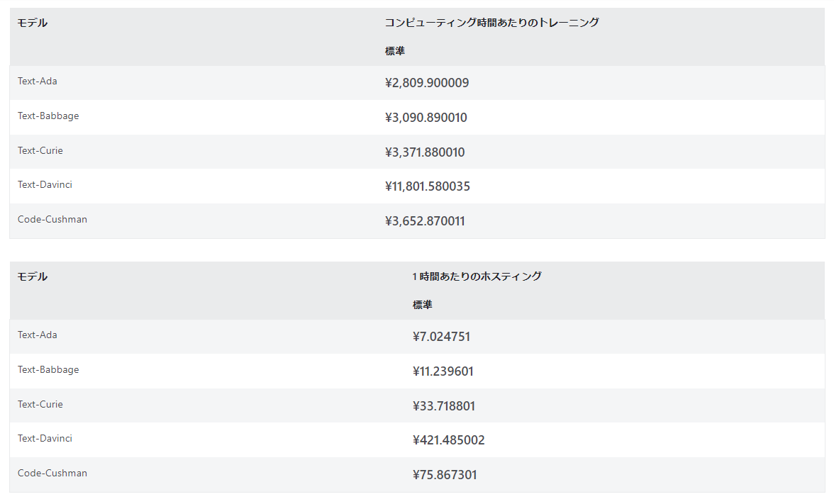Click 標準 under the hosting header
The image size is (834, 504).
[423, 305]
